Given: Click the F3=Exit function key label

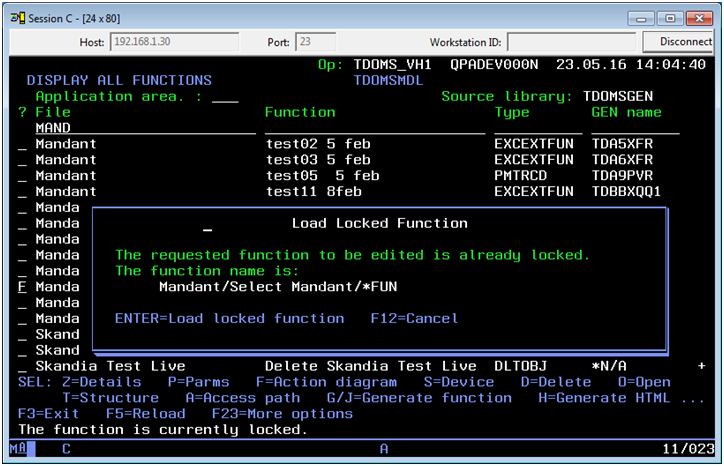Looking at the screenshot, I should click(50, 414).
